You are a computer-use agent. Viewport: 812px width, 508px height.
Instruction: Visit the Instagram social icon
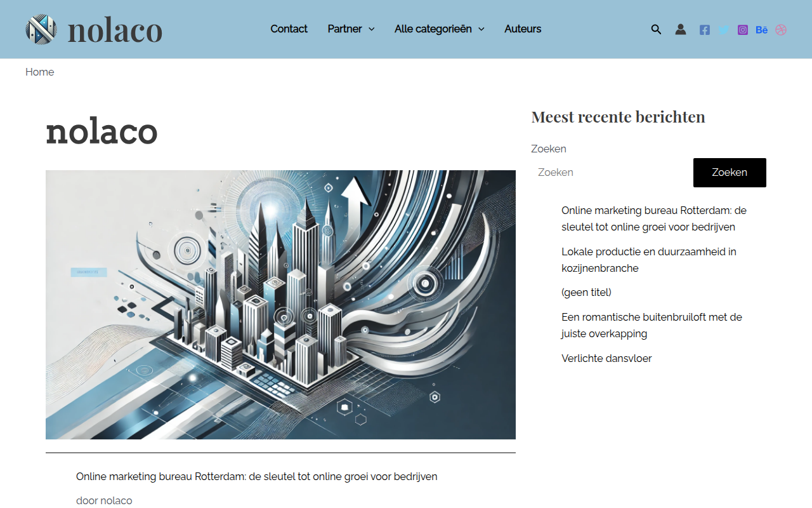click(743, 30)
